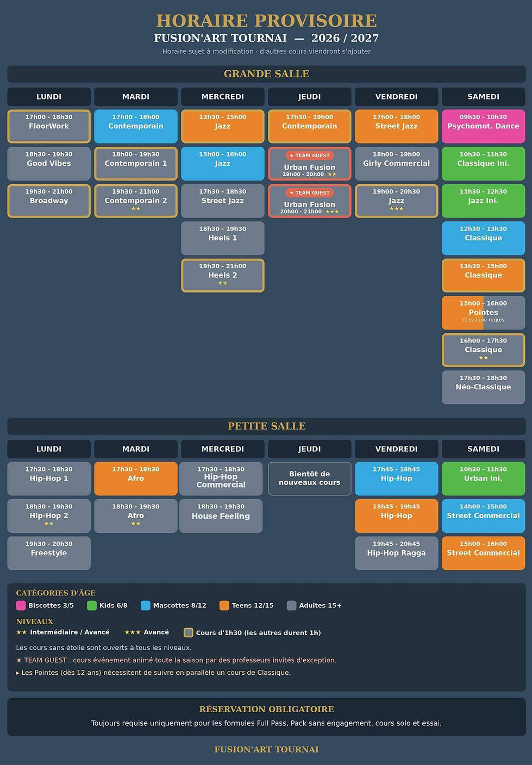Click the TEAM GUEST badge on 19h00 Urban Fusion
The height and width of the screenshot is (765, 532).
click(x=310, y=156)
